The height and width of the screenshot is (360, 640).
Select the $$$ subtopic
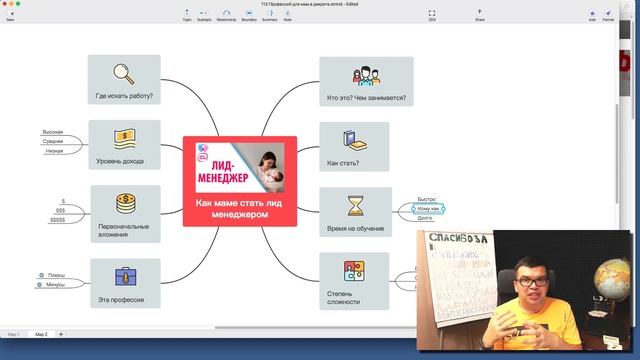coord(60,211)
